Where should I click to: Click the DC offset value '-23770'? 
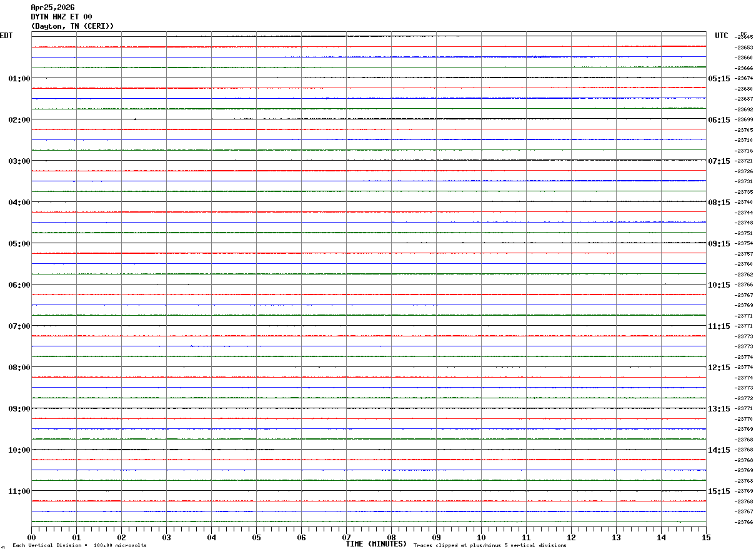(744, 419)
